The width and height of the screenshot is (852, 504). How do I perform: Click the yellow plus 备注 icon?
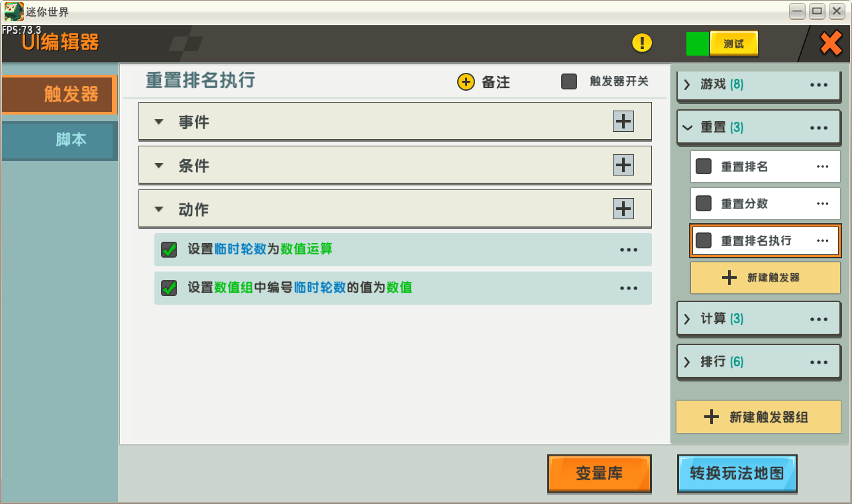466,82
